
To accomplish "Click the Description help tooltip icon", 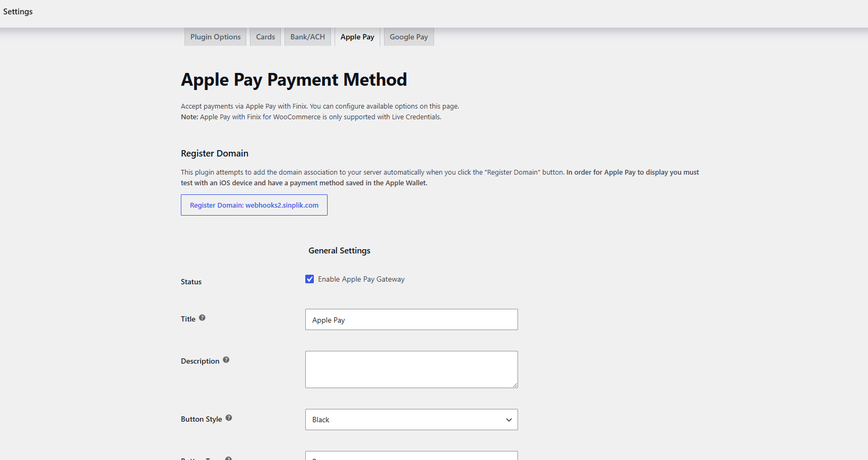I will (x=226, y=360).
